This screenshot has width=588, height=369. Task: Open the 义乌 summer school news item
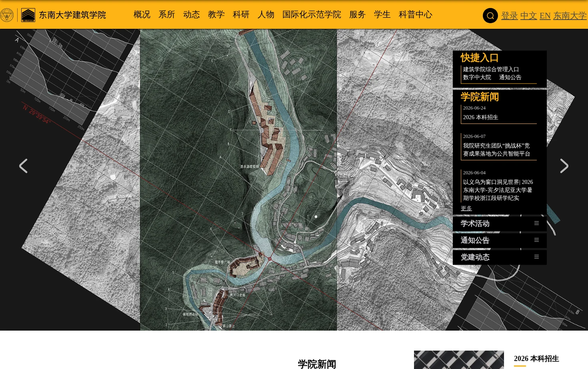498,190
